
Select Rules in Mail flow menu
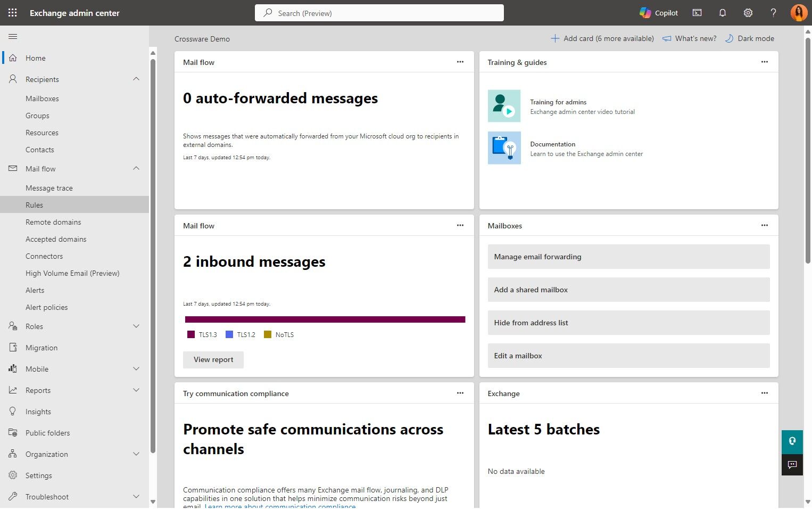(74, 205)
